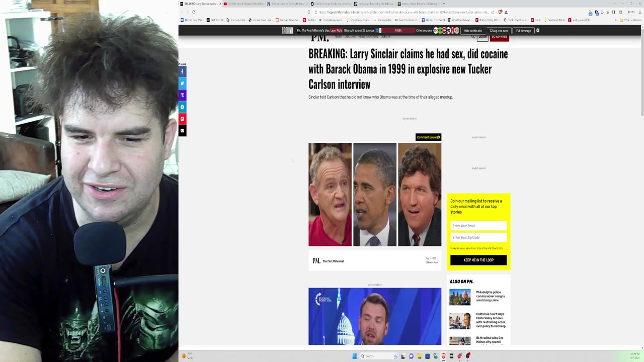
Task: Click the PM. logo in article byline
Action: [x=316, y=260]
